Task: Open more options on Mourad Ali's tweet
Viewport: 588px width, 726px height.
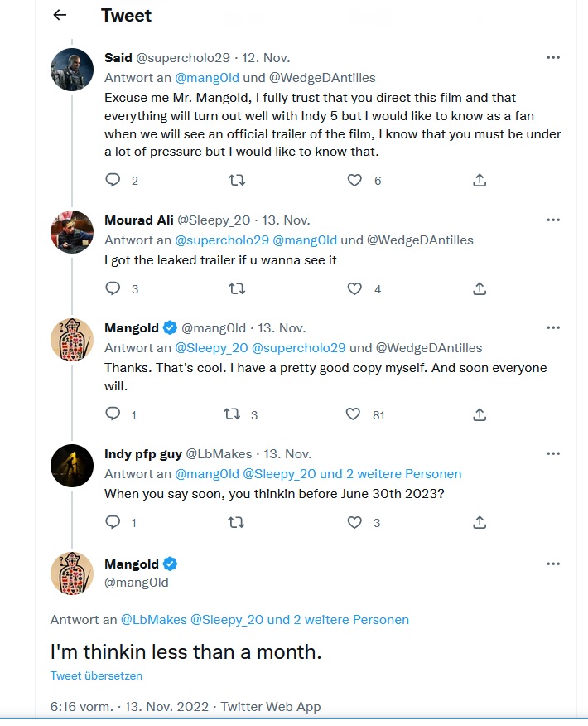Action: tap(553, 220)
